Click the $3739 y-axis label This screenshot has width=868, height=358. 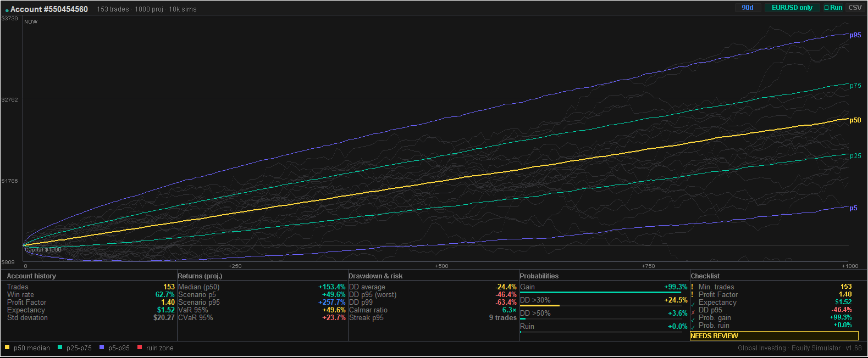click(x=9, y=19)
